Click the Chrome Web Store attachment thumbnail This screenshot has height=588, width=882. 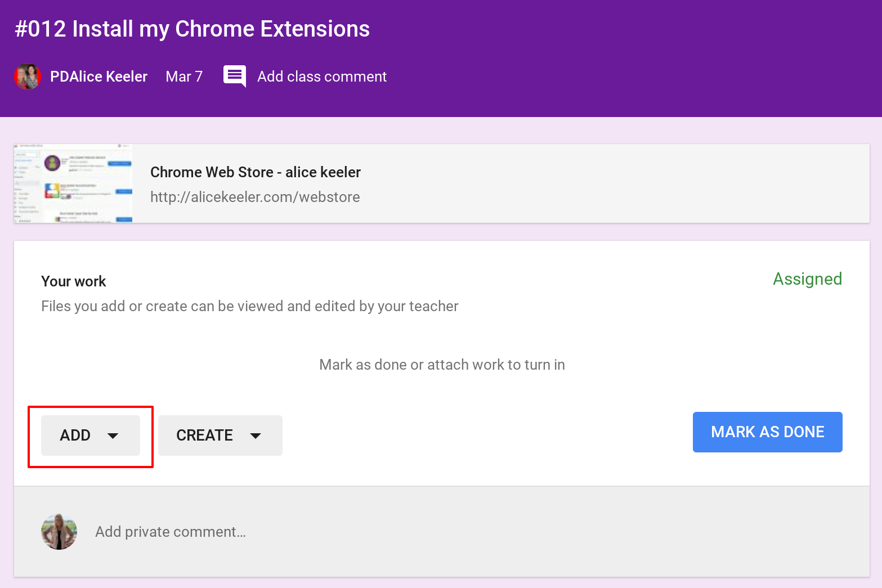coord(73,183)
